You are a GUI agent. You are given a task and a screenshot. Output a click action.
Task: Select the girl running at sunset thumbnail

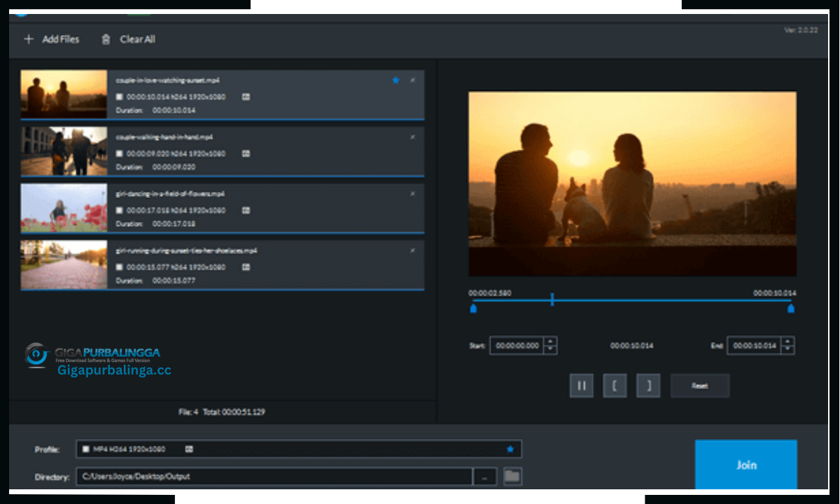pos(64,265)
